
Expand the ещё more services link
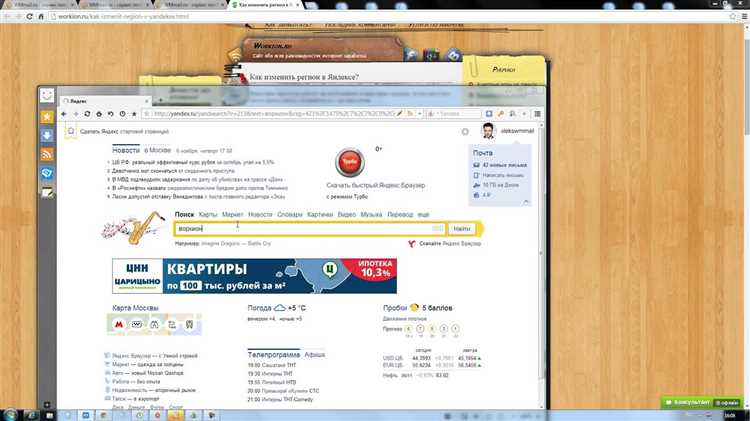click(423, 215)
